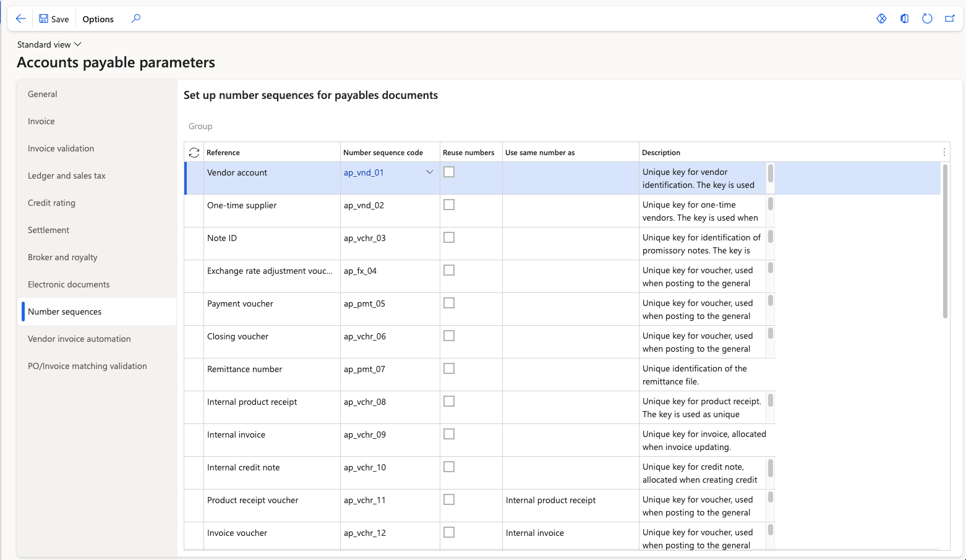The image size is (966, 560).
Task: Click the Save disk icon
Action: [x=43, y=19]
